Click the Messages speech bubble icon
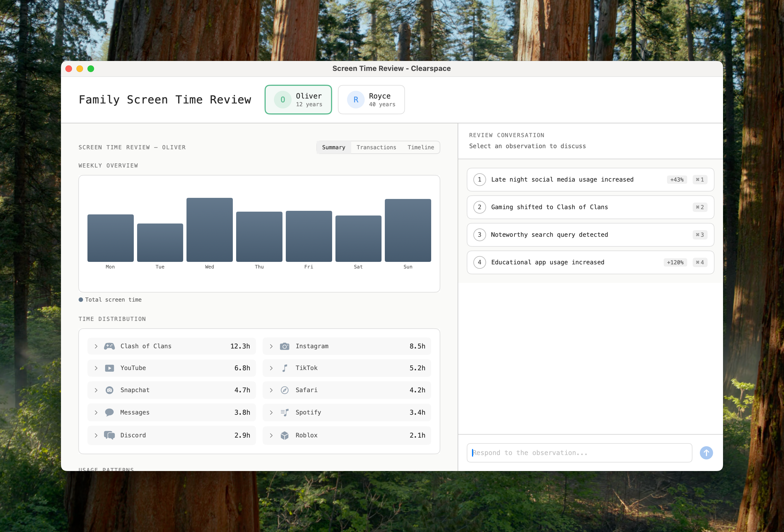The width and height of the screenshot is (784, 532). point(110,412)
